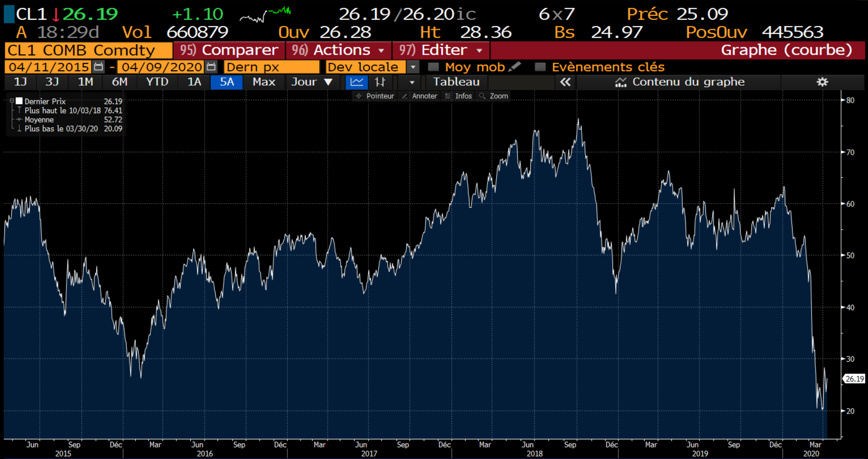This screenshot has height=459, width=868.
Task: Select Max time range
Action: (x=264, y=82)
